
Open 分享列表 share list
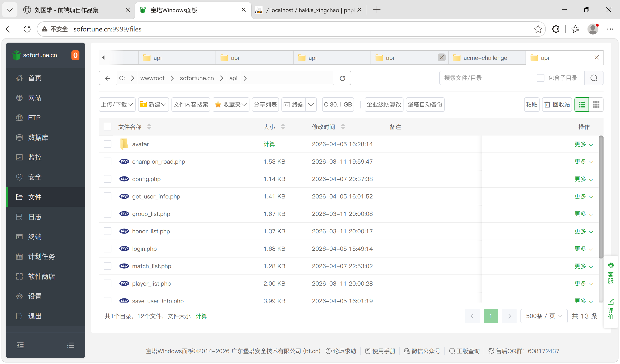tap(265, 105)
